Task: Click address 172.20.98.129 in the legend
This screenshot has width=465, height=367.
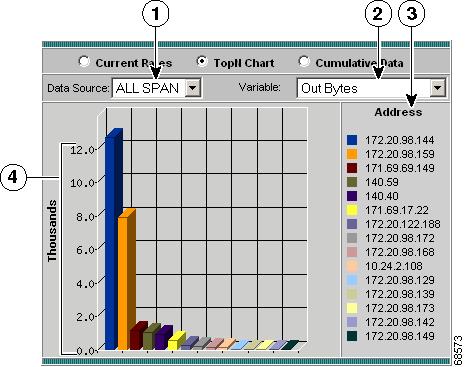Action: (x=400, y=280)
